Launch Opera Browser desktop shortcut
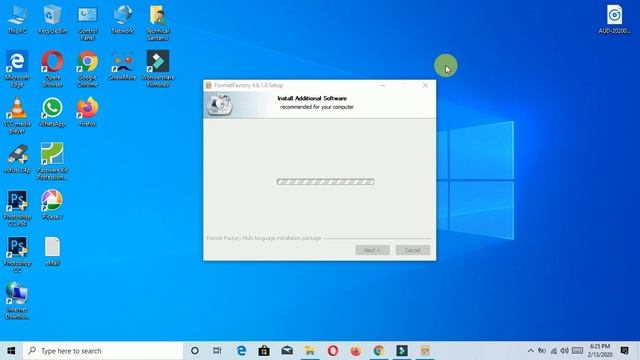Viewport: 640px width, 360px height. pyautogui.click(x=52, y=69)
